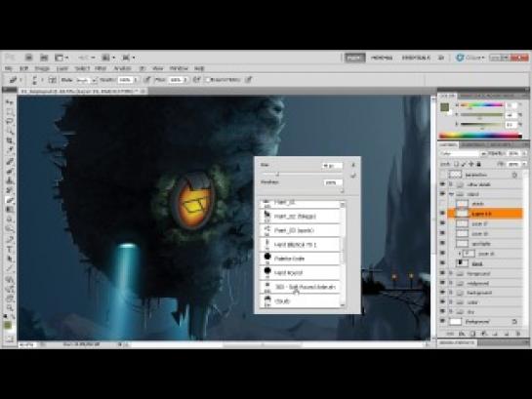Image resolution: width=532 pixels, height=399 pixels.
Task: Open brush picker flyout menu arrow
Action: click(352, 165)
